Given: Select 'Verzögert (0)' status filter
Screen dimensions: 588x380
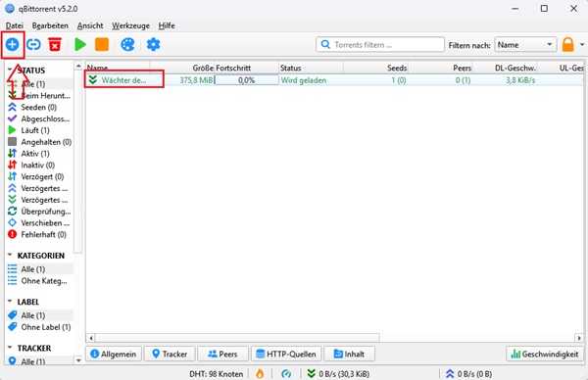Looking at the screenshot, I should pyautogui.click(x=38, y=176).
